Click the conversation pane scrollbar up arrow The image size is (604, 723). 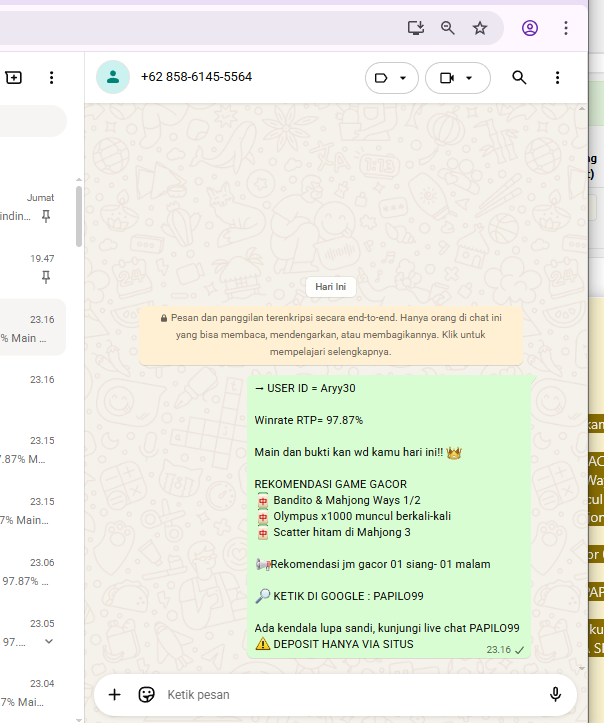tap(582, 109)
